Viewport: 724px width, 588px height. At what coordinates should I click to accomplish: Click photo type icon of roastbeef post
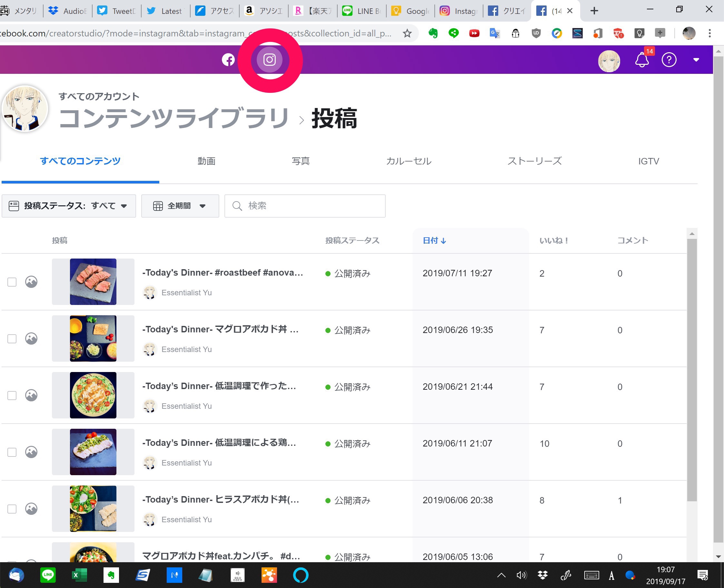[31, 281]
